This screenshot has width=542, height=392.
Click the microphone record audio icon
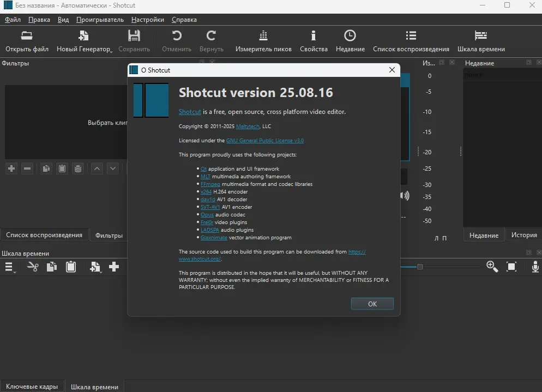click(535, 267)
